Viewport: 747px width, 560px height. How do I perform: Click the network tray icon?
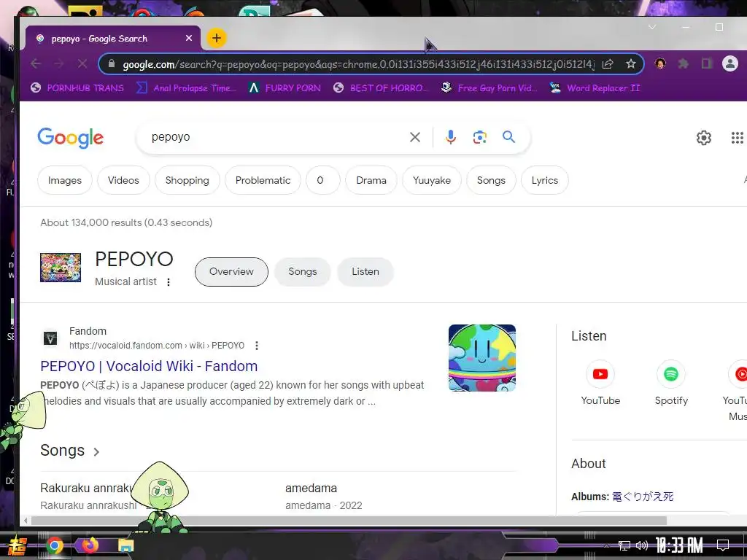tap(624, 545)
